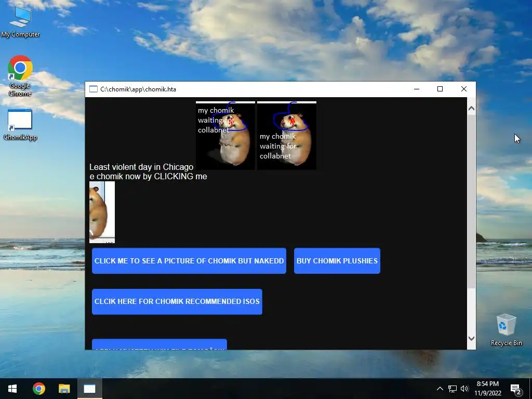Open the volume control tray icon

[x=464, y=389]
